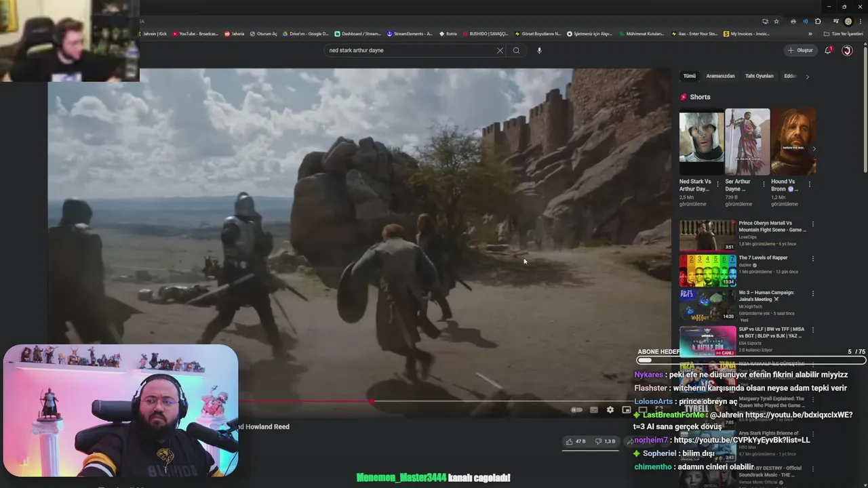Screen dimensions: 868x488
Task: Open the My Invoices bookmark
Action: (x=747, y=33)
